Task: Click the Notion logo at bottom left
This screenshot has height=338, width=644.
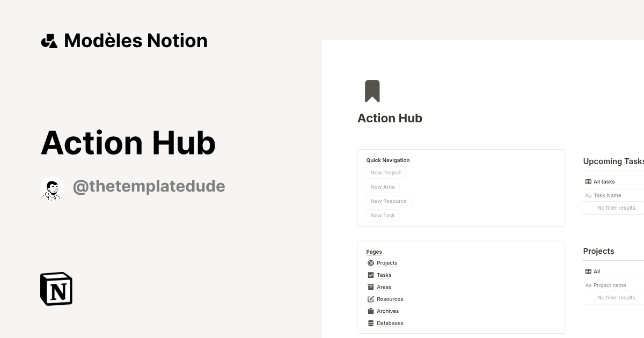Action: point(56,289)
